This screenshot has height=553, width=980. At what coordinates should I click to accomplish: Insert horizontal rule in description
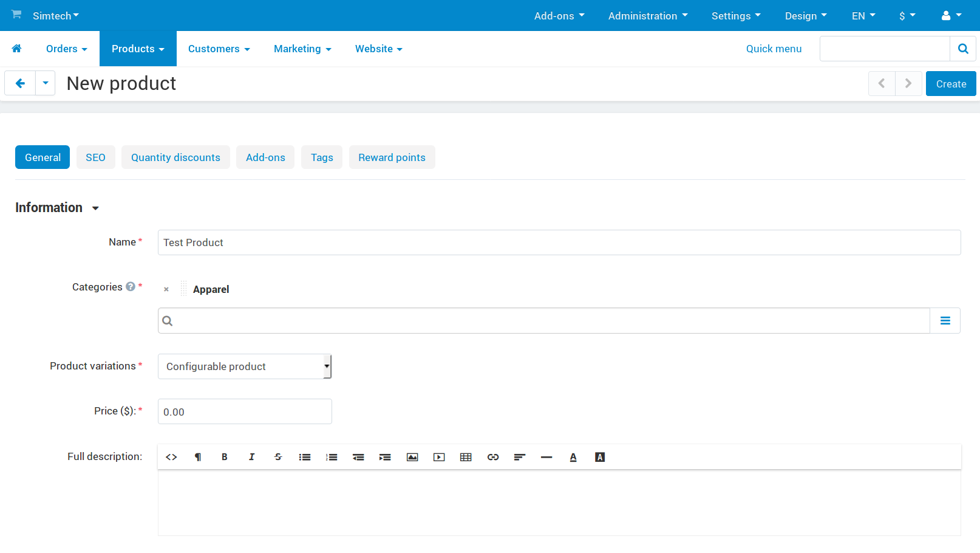click(x=546, y=457)
